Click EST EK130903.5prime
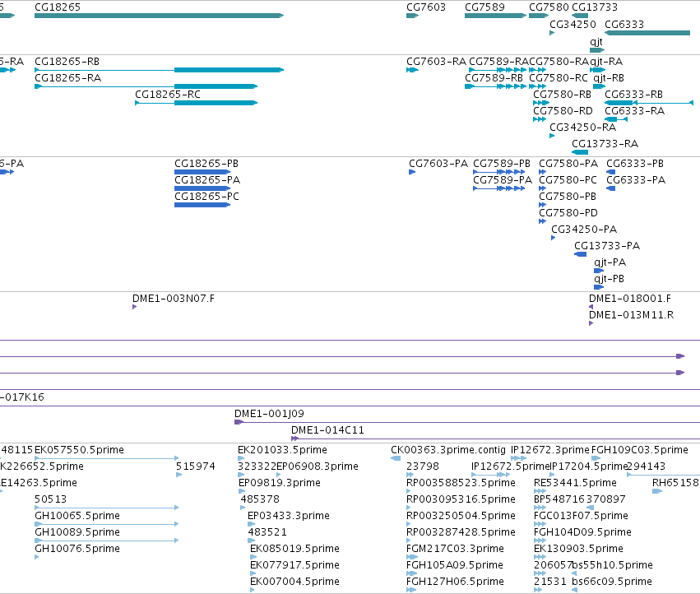The image size is (700, 594). point(578,549)
